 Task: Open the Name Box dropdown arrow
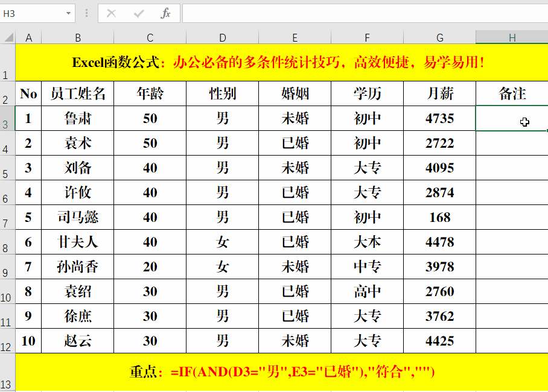[69, 14]
